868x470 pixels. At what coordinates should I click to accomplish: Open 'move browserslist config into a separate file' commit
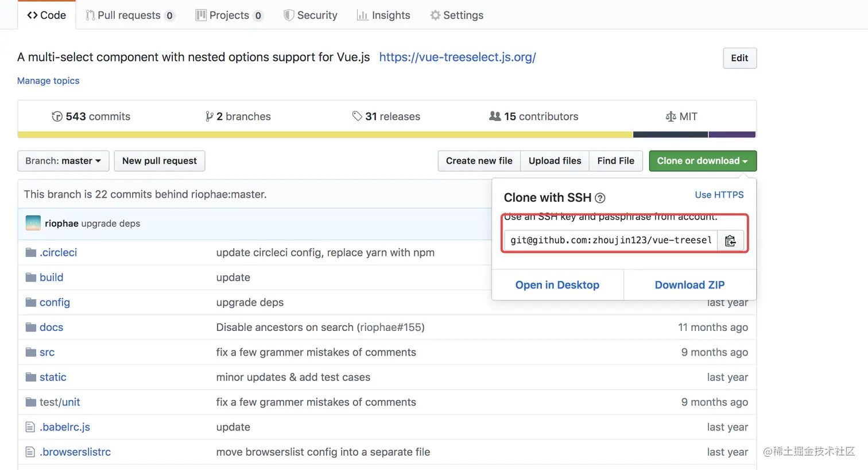point(323,452)
